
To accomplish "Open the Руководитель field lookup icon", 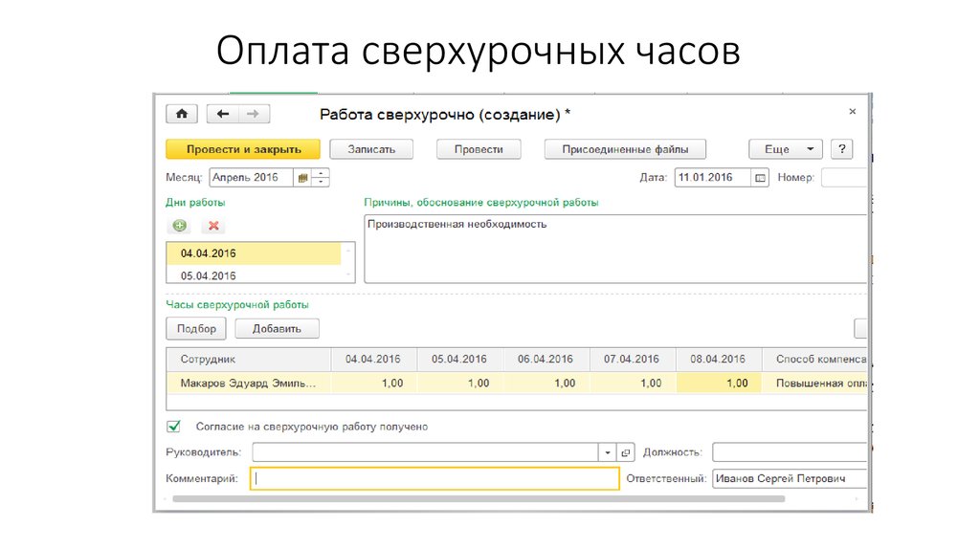I will [626, 452].
